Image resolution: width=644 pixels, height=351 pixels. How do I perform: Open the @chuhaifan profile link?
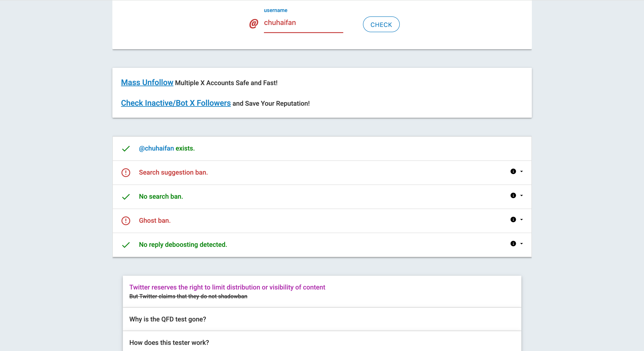[156, 148]
